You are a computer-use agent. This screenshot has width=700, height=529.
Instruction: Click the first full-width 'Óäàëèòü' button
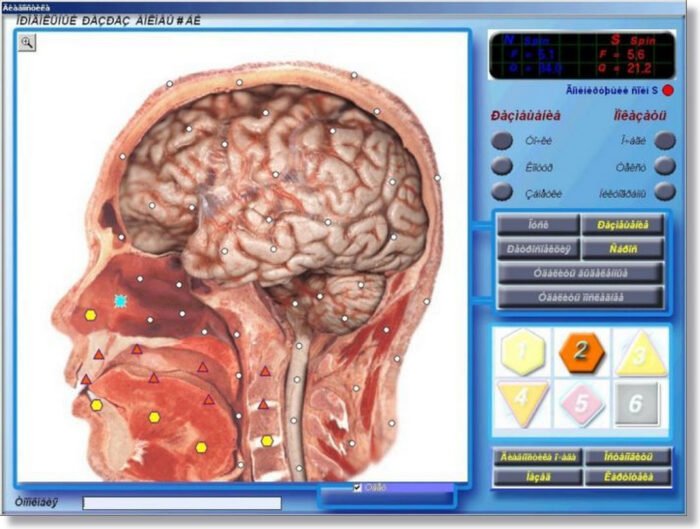click(580, 273)
